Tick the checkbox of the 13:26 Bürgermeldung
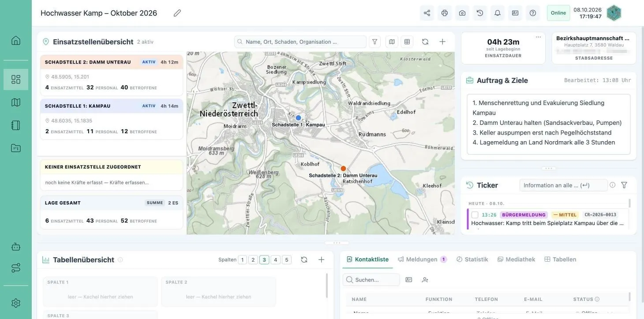The image size is (644, 319). (x=475, y=215)
